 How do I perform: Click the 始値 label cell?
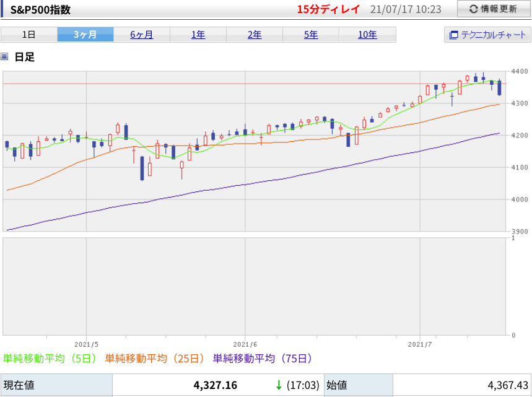click(x=359, y=385)
